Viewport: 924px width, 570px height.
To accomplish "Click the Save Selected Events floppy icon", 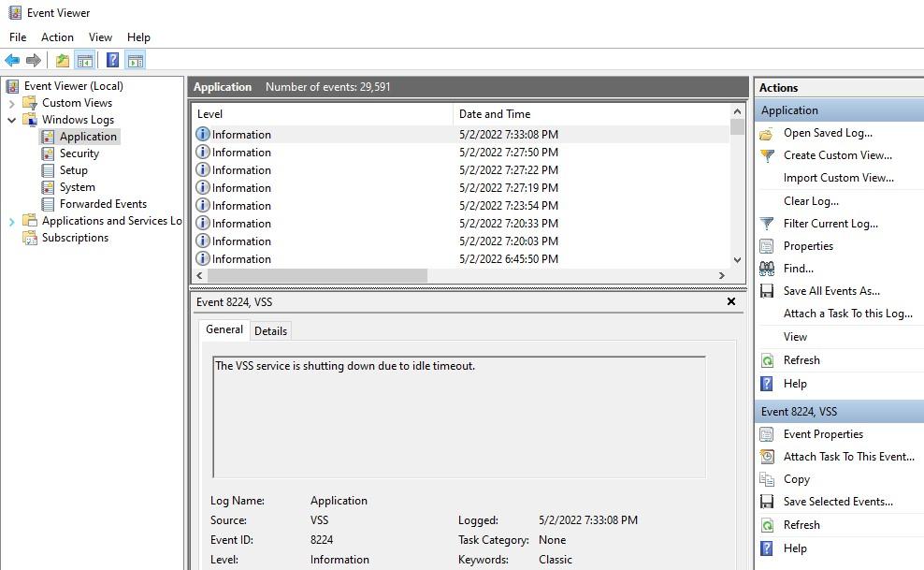I will 767,502.
